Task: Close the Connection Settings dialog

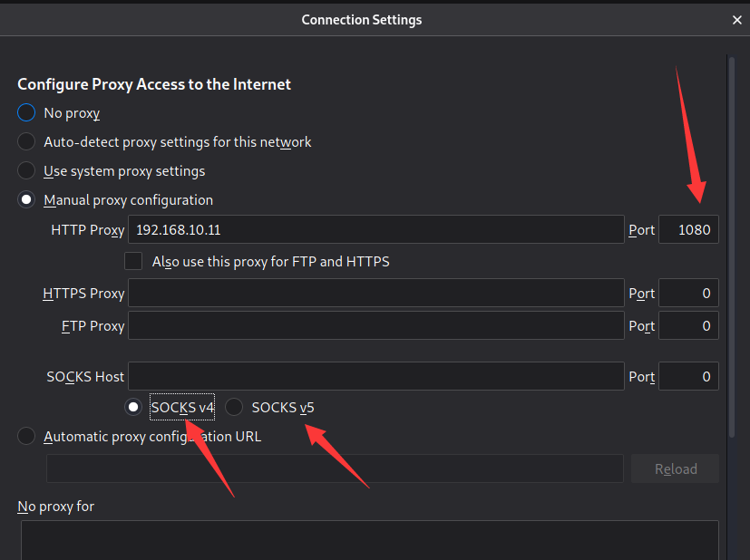Action: coord(735,20)
